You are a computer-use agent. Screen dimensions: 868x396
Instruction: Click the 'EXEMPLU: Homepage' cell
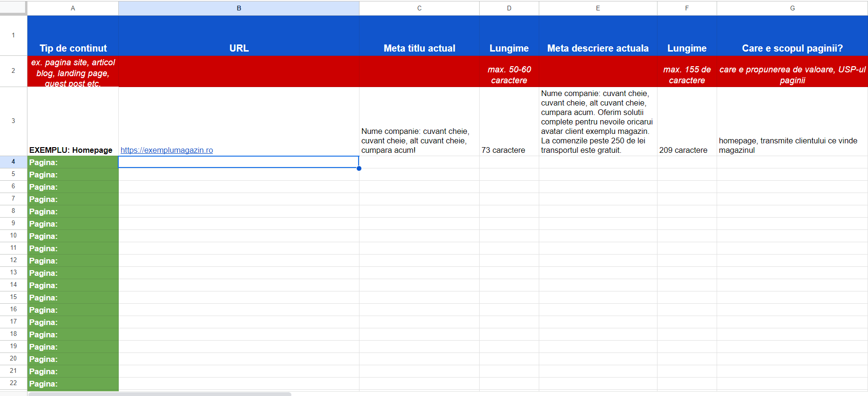[x=73, y=122]
